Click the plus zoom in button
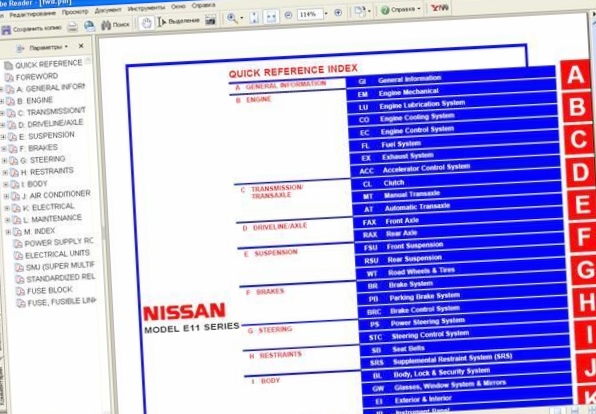Image resolution: width=596 pixels, height=414 pixels. coord(338,13)
